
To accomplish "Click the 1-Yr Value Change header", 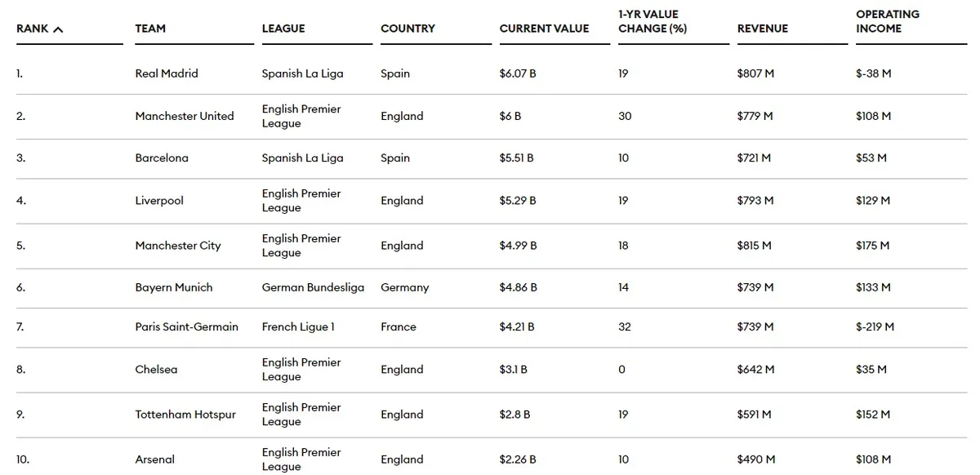I will click(653, 21).
